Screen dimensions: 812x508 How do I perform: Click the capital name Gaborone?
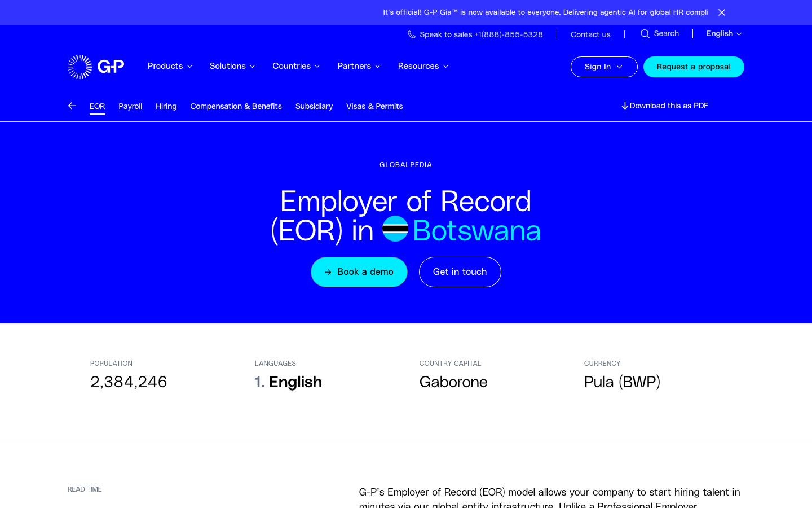point(453,382)
